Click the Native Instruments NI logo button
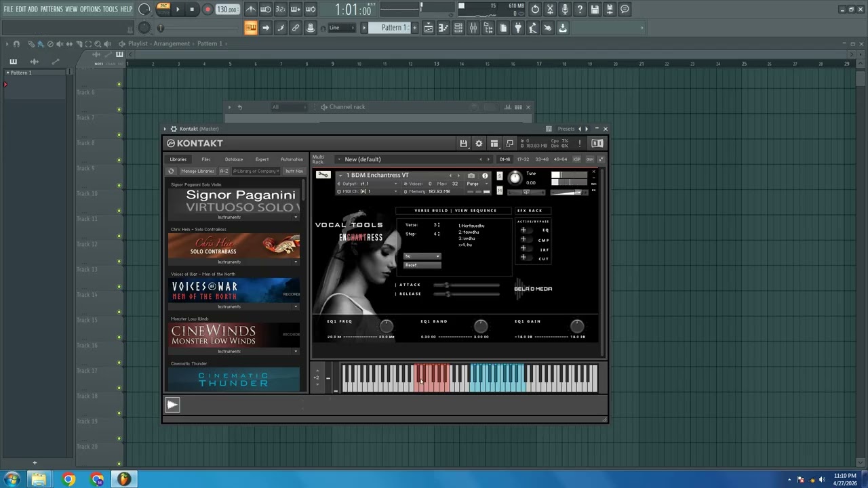The width and height of the screenshot is (868, 488). pyautogui.click(x=597, y=144)
